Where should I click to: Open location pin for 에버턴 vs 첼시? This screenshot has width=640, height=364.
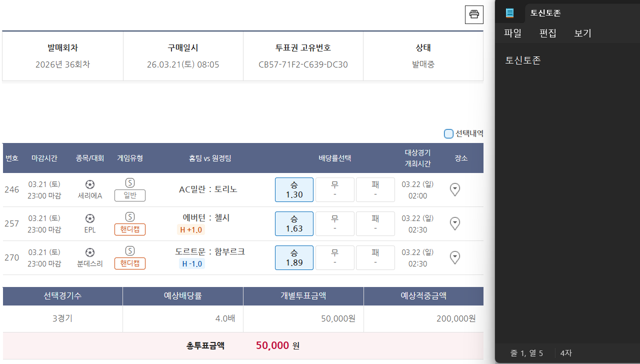(x=454, y=223)
